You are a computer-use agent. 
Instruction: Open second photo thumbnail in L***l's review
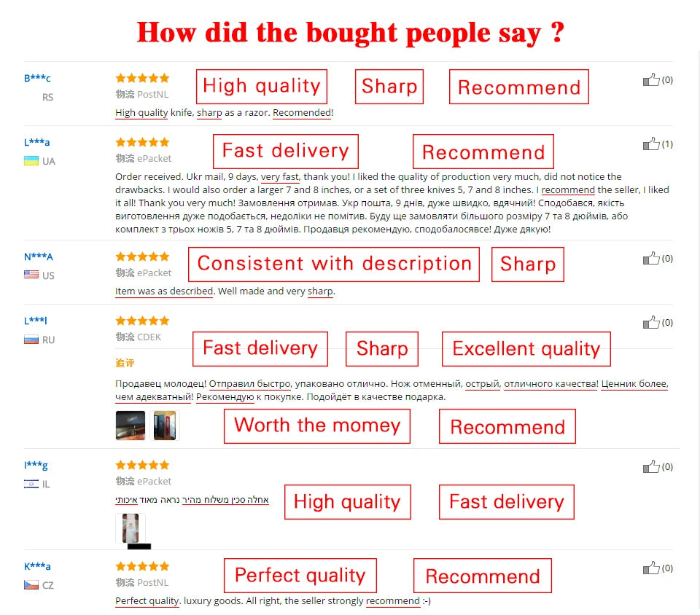point(163,426)
